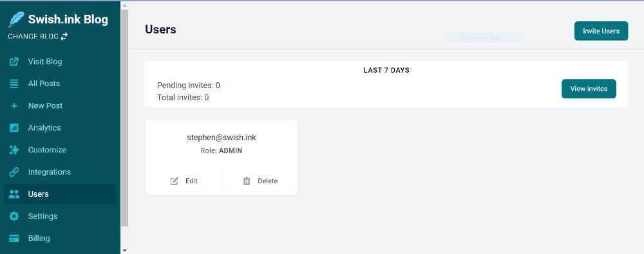Viewport: 644px width, 254px height.
Task: Click the Analytics bar chart icon
Action: click(x=14, y=128)
